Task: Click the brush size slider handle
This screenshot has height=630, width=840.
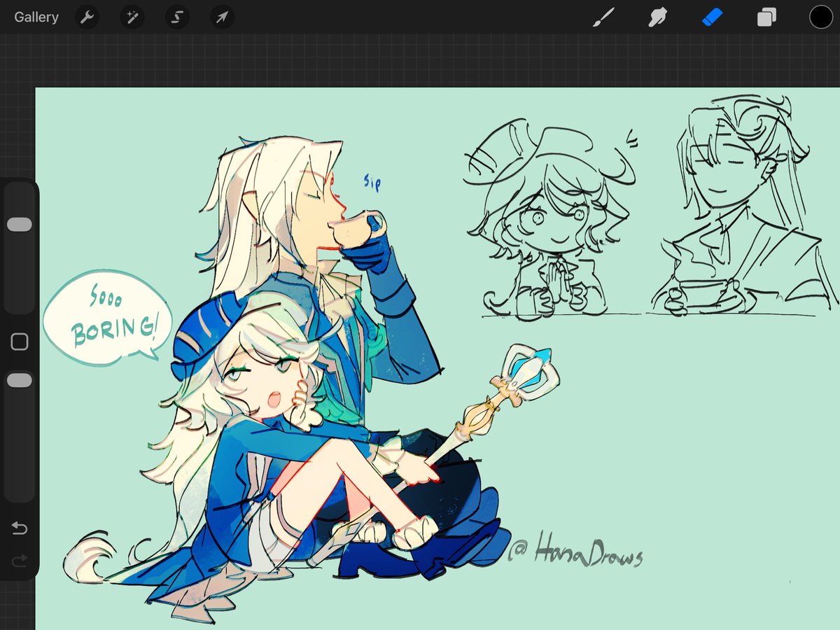Action: [x=19, y=224]
